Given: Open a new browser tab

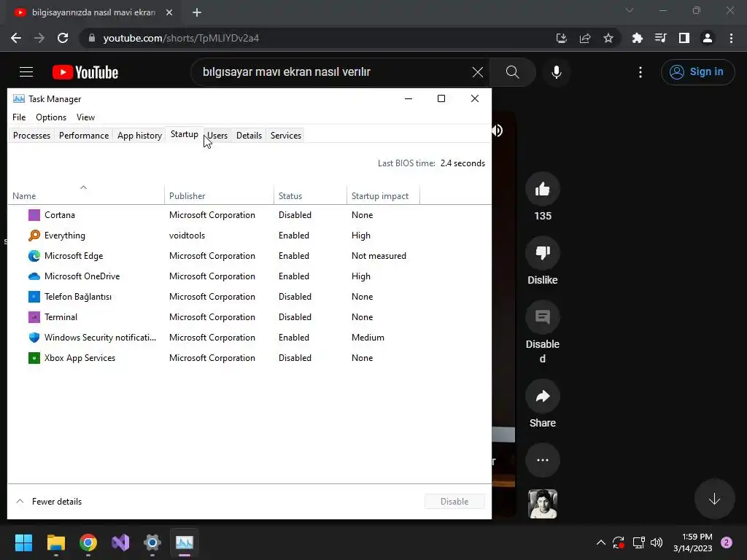Looking at the screenshot, I should coord(197,13).
